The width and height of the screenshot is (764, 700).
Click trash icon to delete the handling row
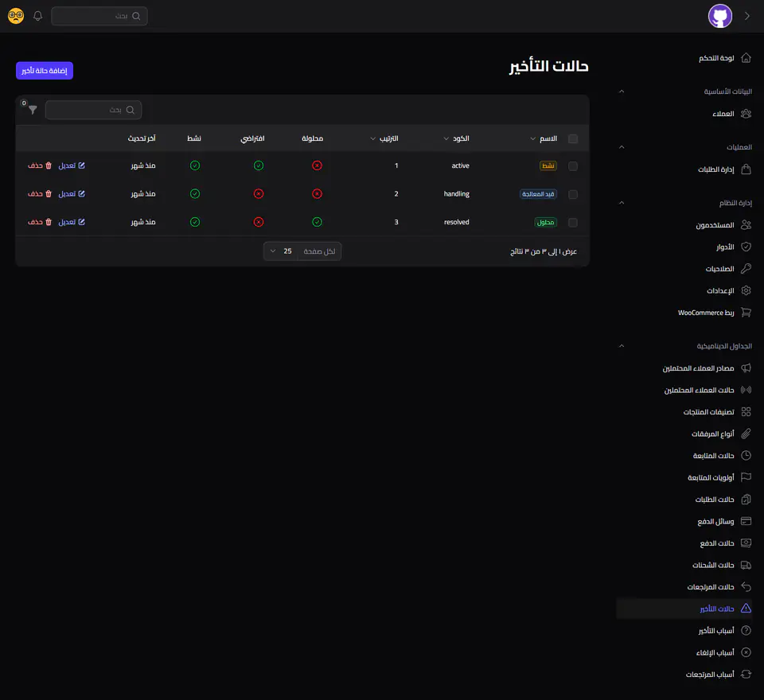(49, 194)
